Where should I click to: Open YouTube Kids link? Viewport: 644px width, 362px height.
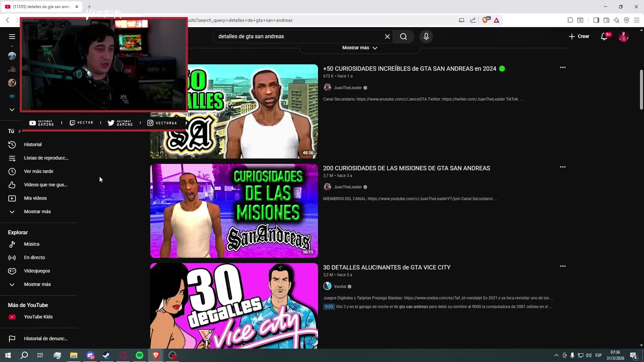[x=38, y=317]
